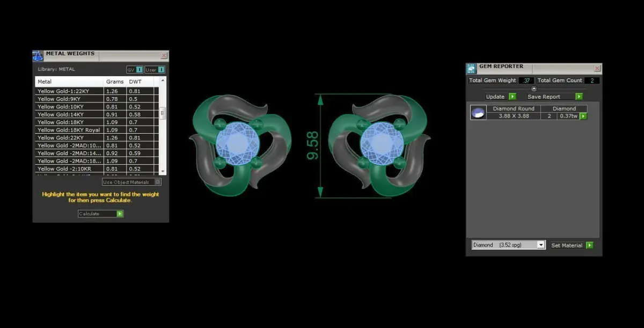Image resolution: width=644 pixels, height=328 pixels.
Task: Toggle the User library switch
Action: (x=155, y=70)
